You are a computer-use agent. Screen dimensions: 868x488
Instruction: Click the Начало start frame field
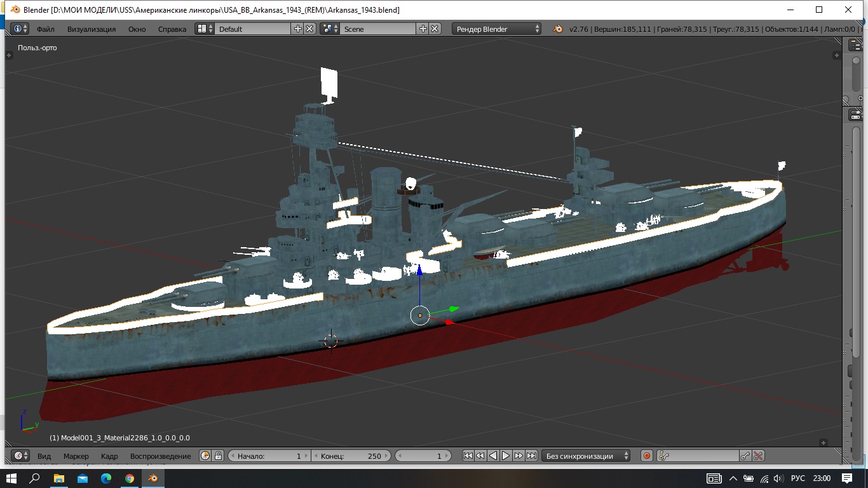coord(269,456)
